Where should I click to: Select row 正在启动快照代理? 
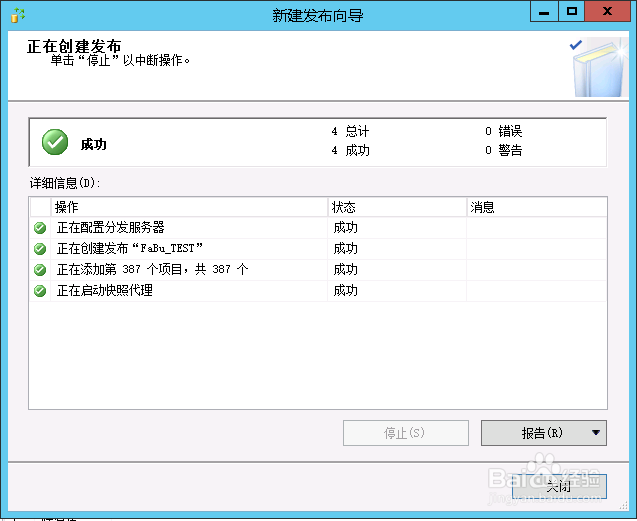pyautogui.click(x=318, y=291)
